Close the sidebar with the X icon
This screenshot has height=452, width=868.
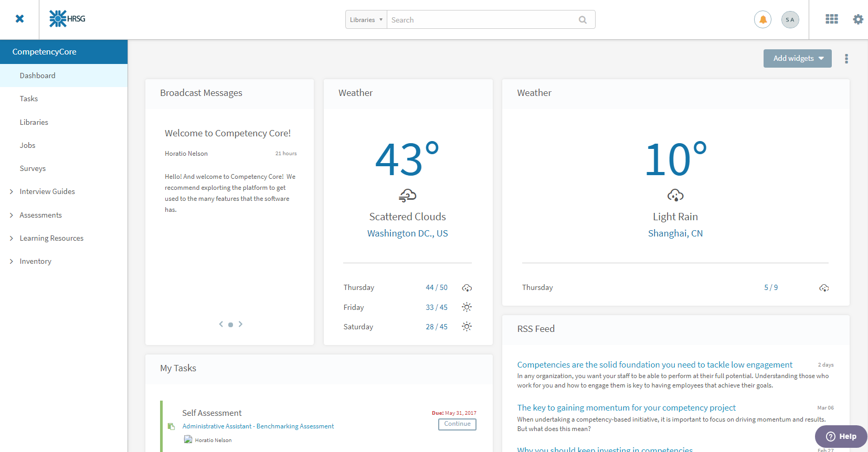pos(19,19)
